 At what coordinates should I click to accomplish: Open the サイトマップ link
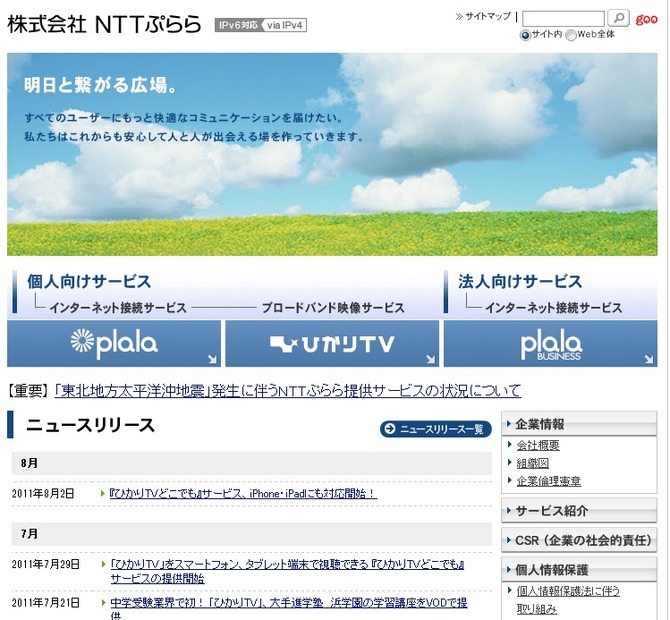coord(488,16)
